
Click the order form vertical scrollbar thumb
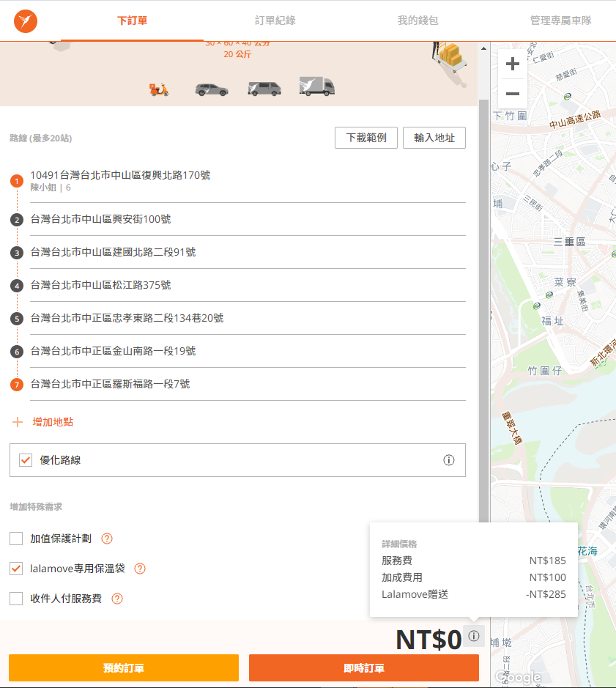click(483, 311)
